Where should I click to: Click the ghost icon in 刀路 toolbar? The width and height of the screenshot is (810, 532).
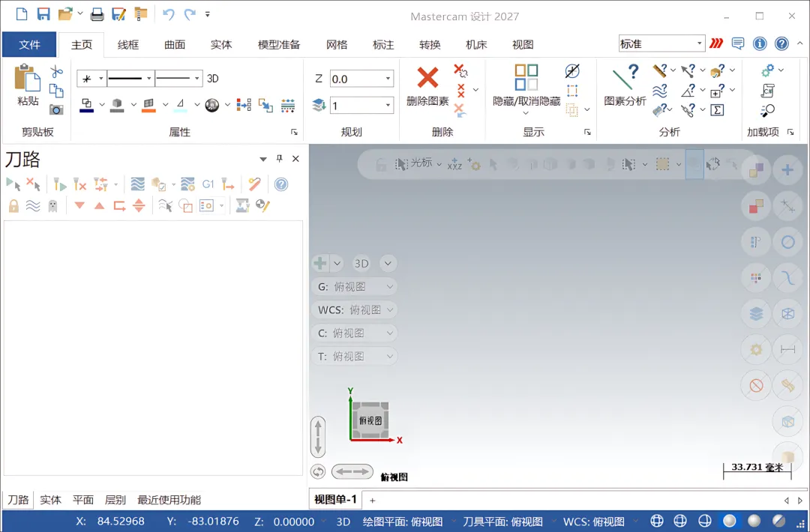52,206
